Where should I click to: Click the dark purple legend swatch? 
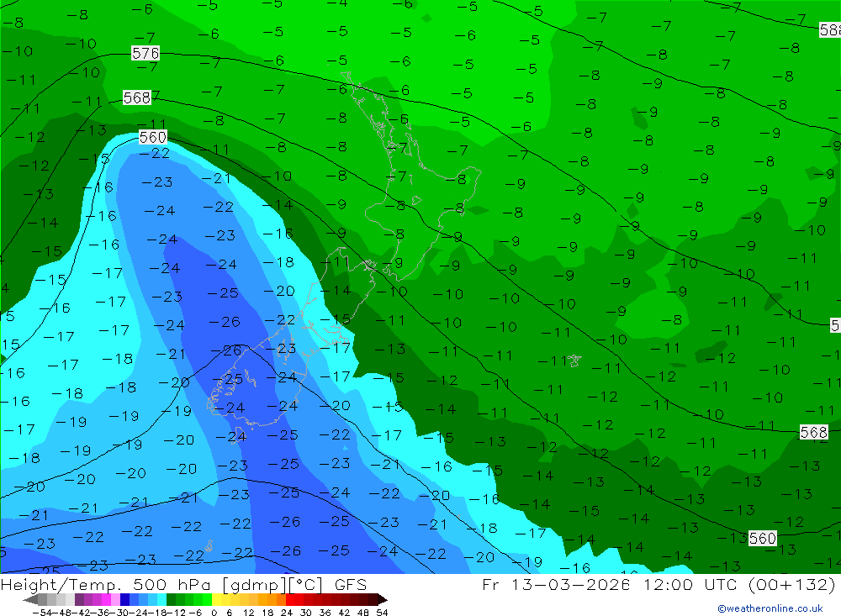(79, 599)
